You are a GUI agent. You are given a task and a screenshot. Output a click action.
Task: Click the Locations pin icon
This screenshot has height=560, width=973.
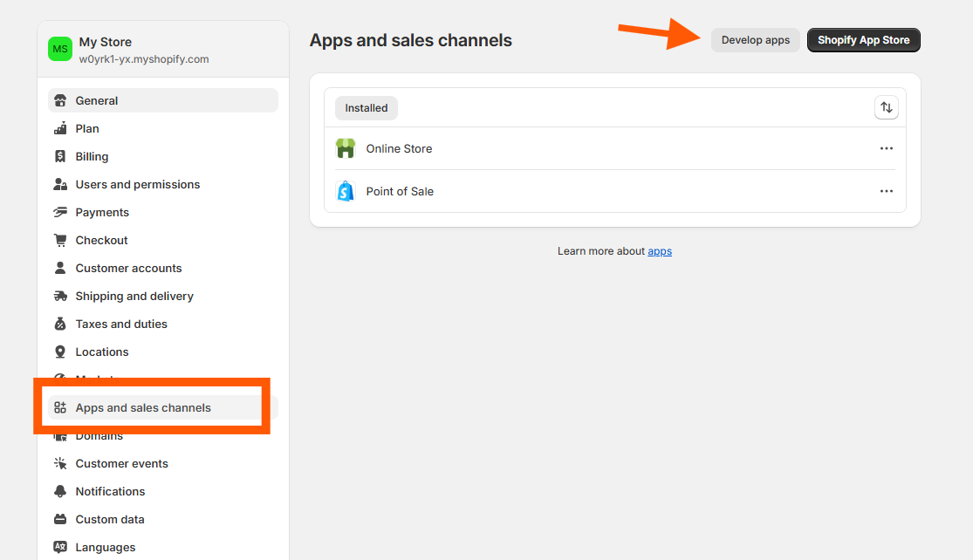point(60,352)
